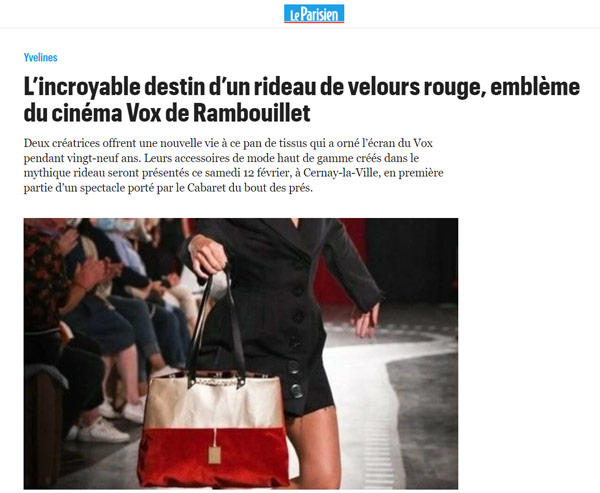
Task: Open the Yvelines section link
Action: pyautogui.click(x=41, y=57)
